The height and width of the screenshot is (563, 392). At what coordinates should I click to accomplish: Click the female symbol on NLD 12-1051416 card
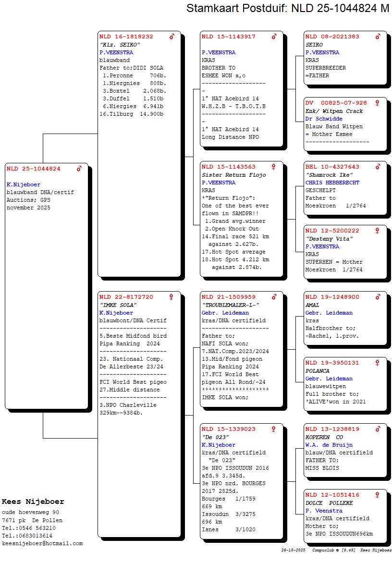point(378,495)
